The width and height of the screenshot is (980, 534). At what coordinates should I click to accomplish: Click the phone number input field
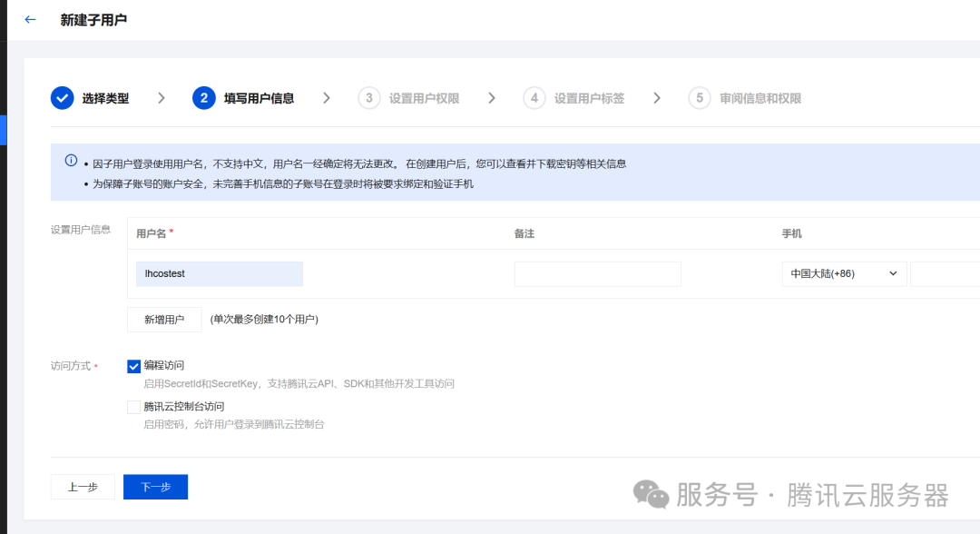pos(945,274)
